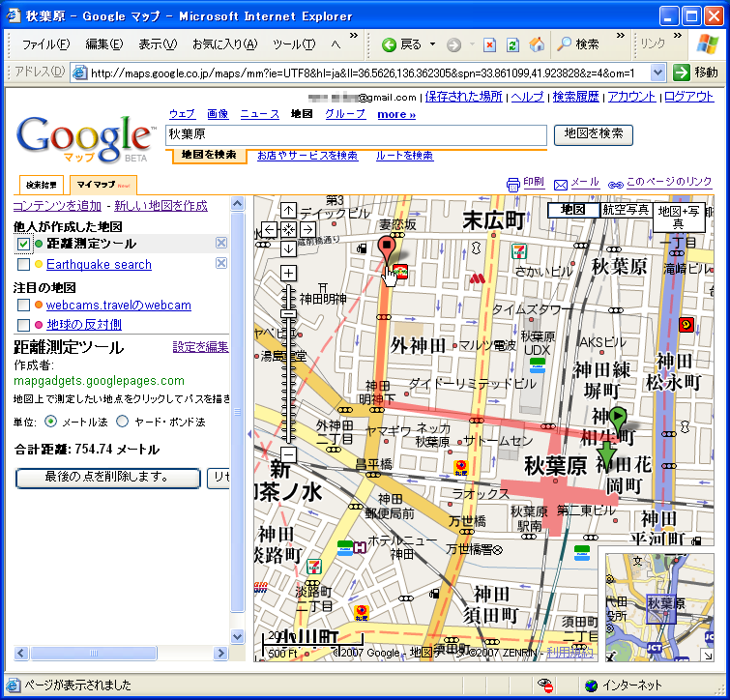This screenshot has height=700, width=730.
Task: Remove Earthquake search with its X icon
Action: (x=221, y=263)
